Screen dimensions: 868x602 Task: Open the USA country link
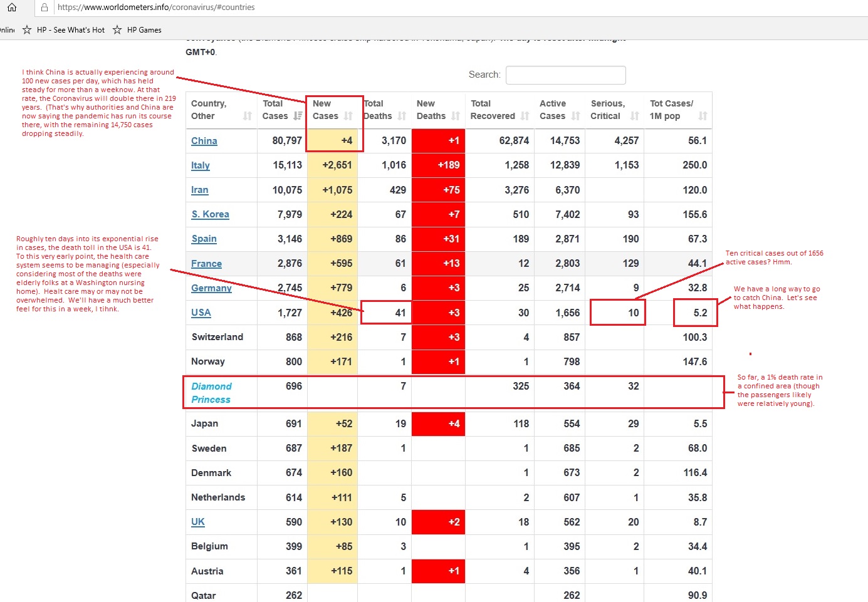201,313
